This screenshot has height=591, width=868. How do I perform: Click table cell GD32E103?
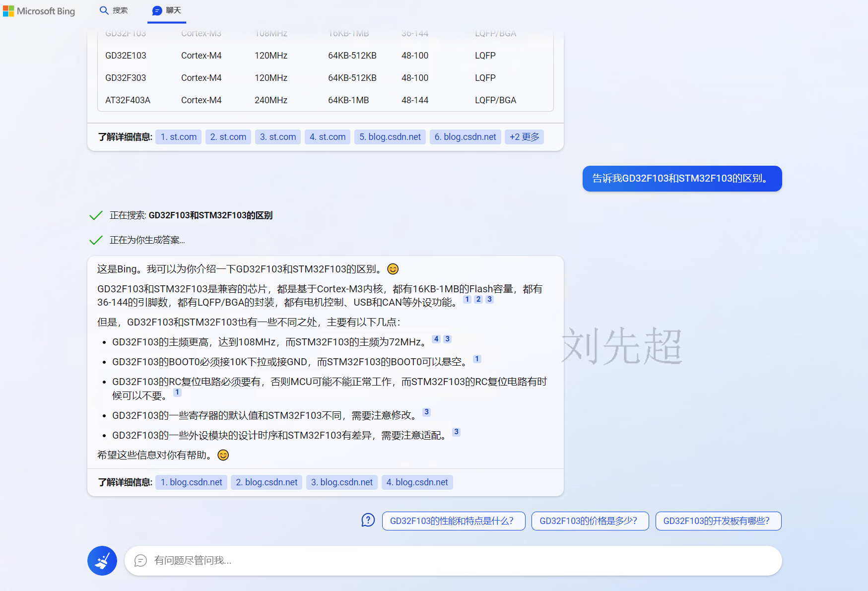click(x=126, y=56)
